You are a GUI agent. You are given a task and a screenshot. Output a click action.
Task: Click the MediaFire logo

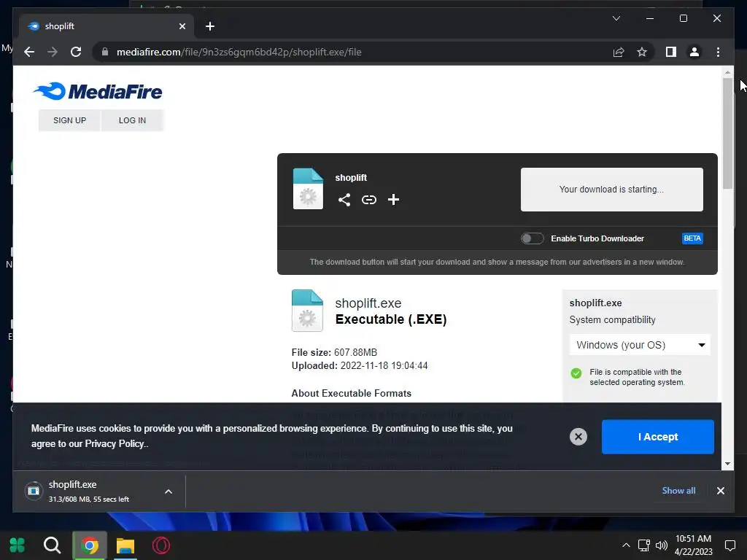(x=98, y=91)
